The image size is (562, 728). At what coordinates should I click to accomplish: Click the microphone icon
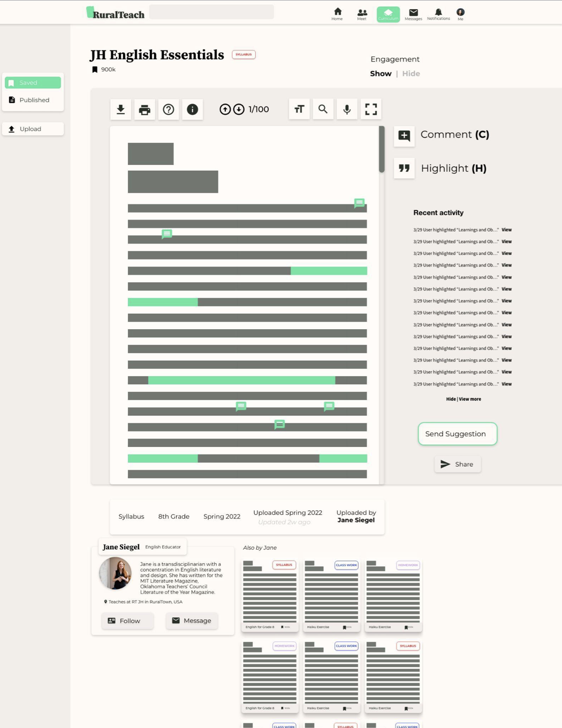pyautogui.click(x=347, y=109)
